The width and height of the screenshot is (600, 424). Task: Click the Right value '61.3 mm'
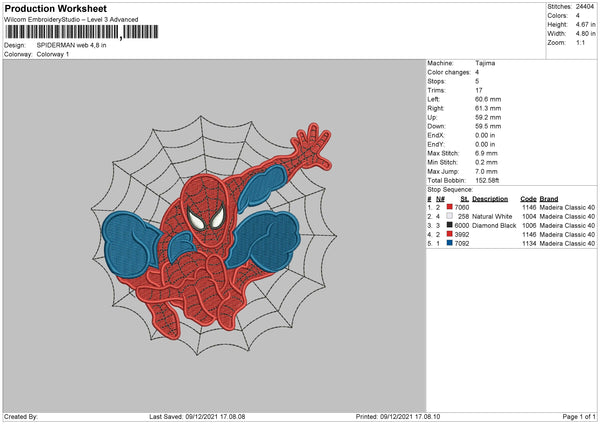point(488,108)
